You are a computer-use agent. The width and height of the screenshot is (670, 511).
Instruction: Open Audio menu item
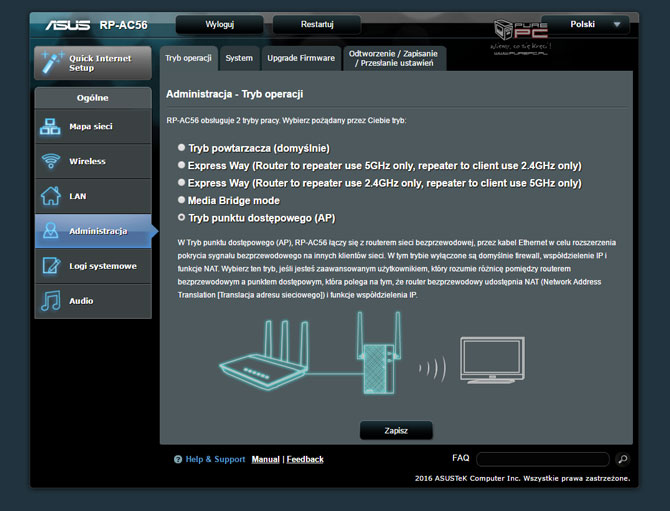[x=93, y=301]
